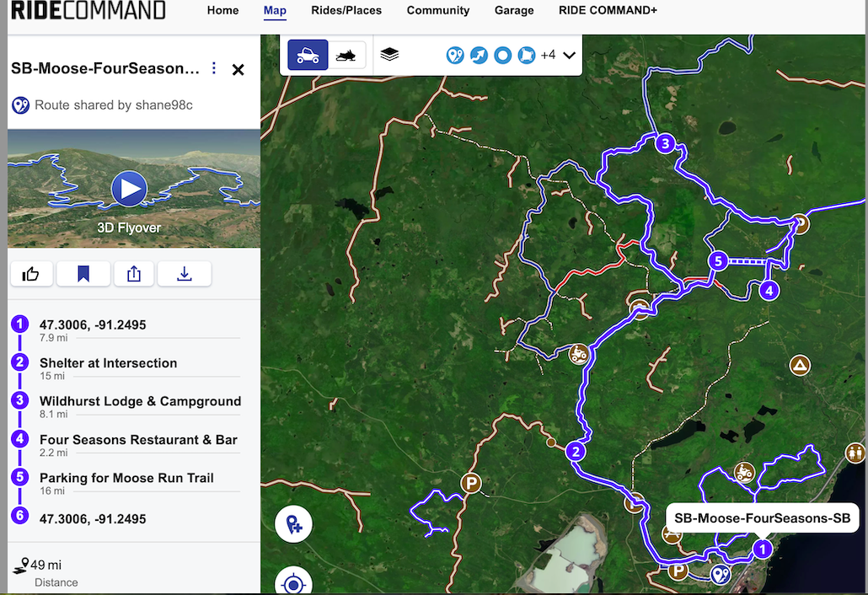Open RIDE COMMAND+ in the navigation
The image size is (868, 595).
pos(608,10)
